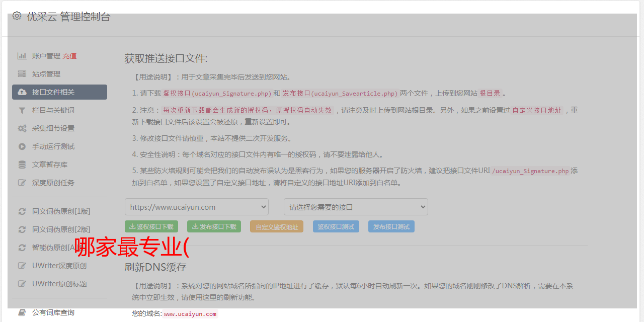The width and height of the screenshot is (644, 322).
Task: Click the server icon for 站点管理
Action: 22,74
